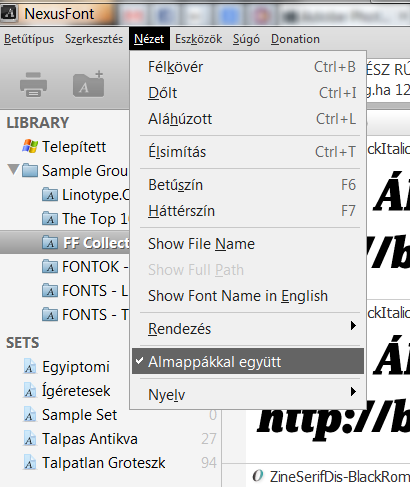Select the FONTOK folder entry
The image size is (410, 487).
pos(95,267)
